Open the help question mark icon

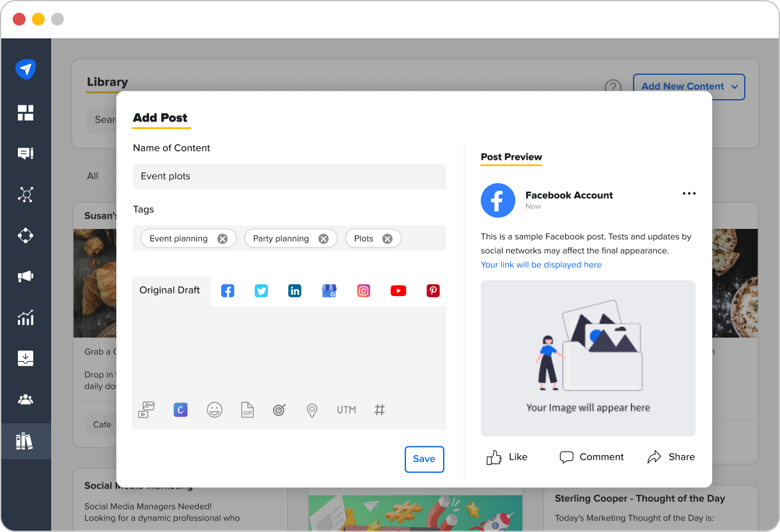[x=613, y=87]
